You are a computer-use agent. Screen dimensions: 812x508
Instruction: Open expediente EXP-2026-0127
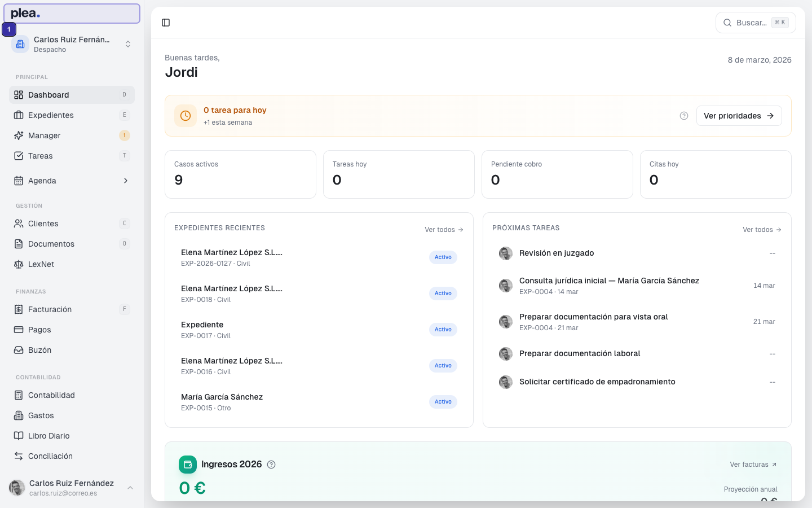pyautogui.click(x=319, y=257)
